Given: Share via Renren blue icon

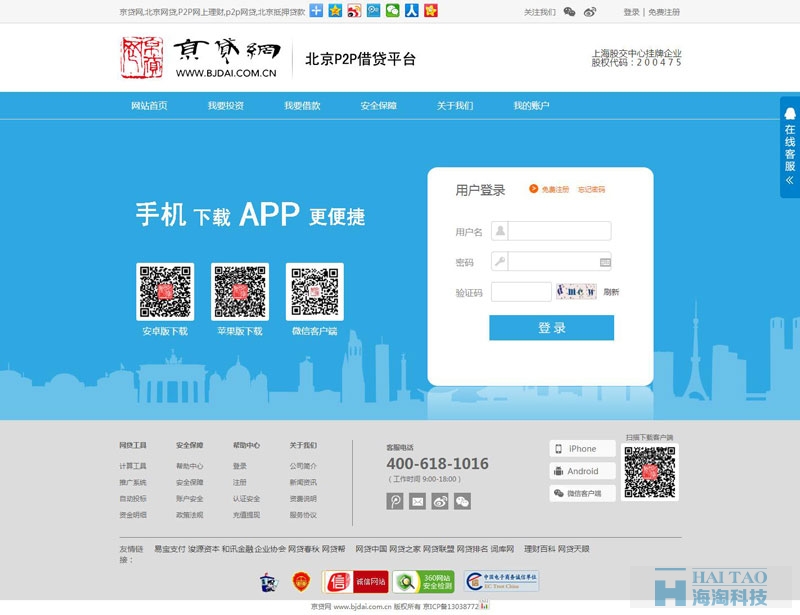Looking at the screenshot, I should pyautogui.click(x=412, y=11).
